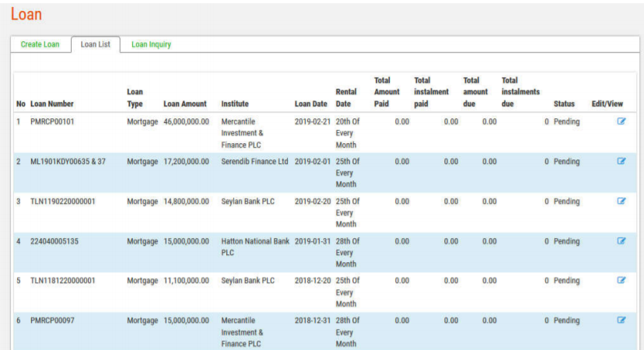The height and width of the screenshot is (350, 644).
Task: Click the No column header
Action: point(20,104)
